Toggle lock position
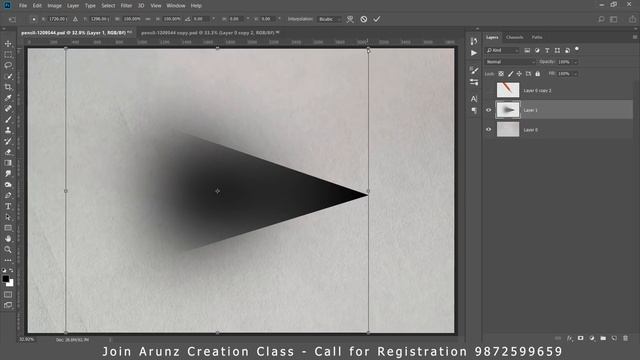640x360 pixels. pyautogui.click(x=519, y=74)
